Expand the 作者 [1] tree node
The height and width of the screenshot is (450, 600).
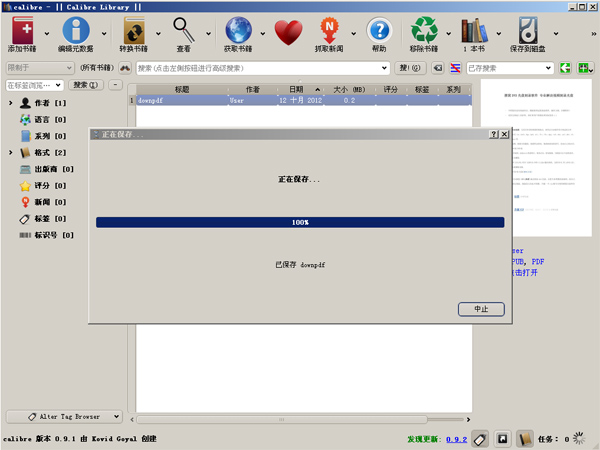(x=10, y=103)
